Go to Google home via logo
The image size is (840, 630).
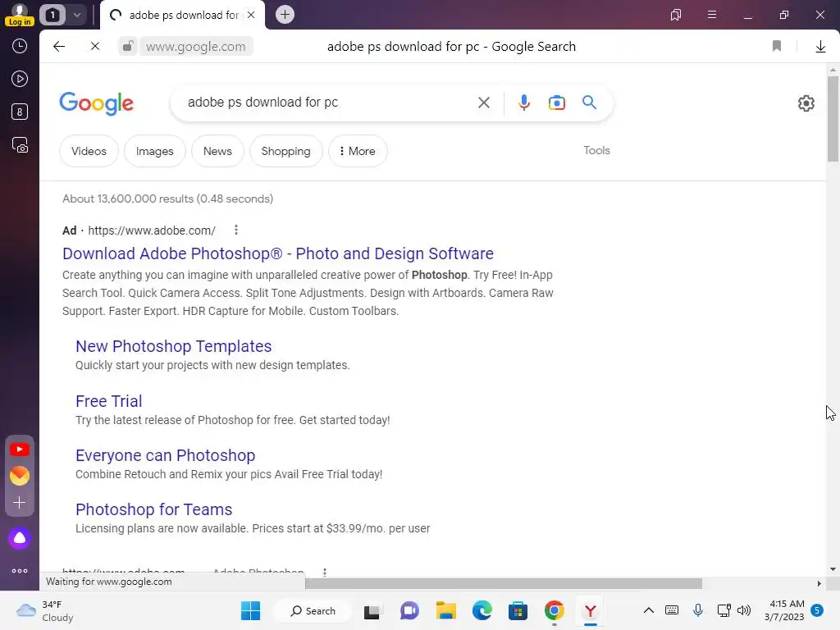[x=97, y=103]
